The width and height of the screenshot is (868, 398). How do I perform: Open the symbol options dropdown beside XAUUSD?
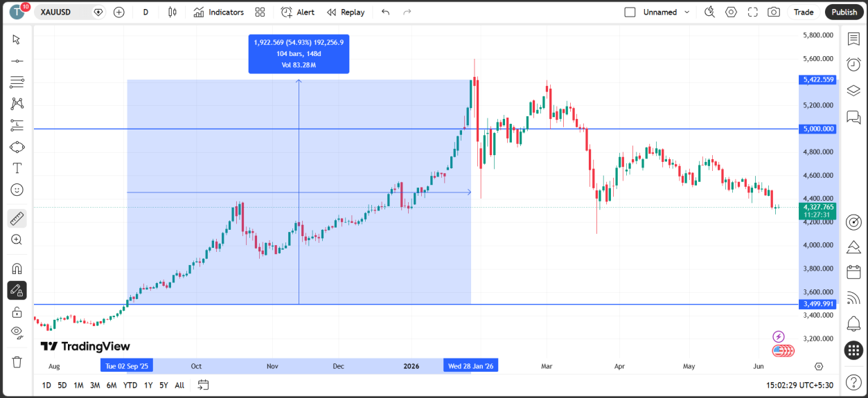[x=98, y=12]
